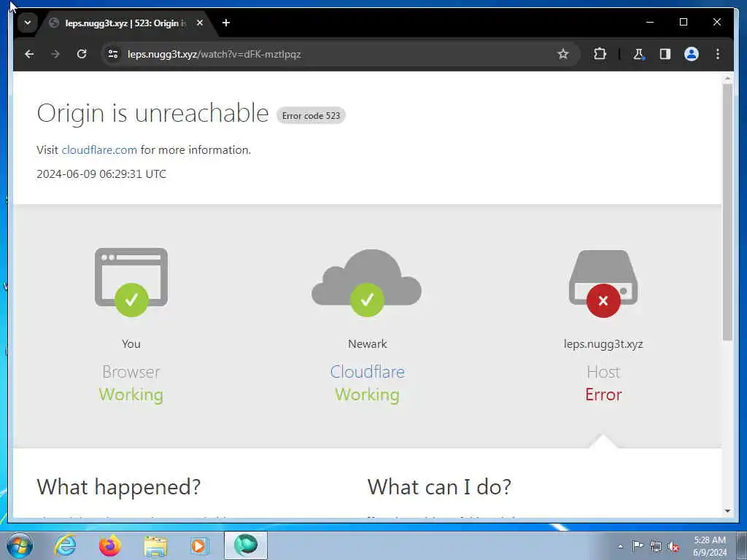Open a new tab with the plus button

click(x=226, y=23)
